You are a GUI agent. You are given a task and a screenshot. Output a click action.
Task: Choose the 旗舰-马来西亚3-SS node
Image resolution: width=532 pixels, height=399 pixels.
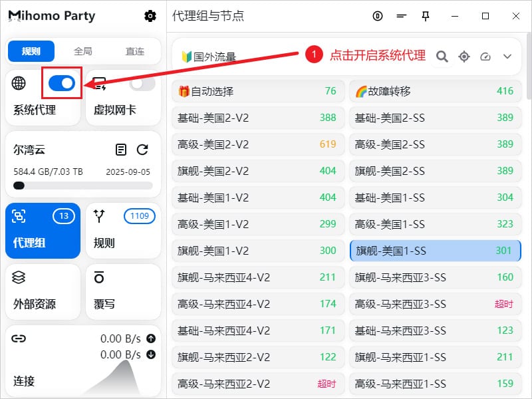[435, 277]
